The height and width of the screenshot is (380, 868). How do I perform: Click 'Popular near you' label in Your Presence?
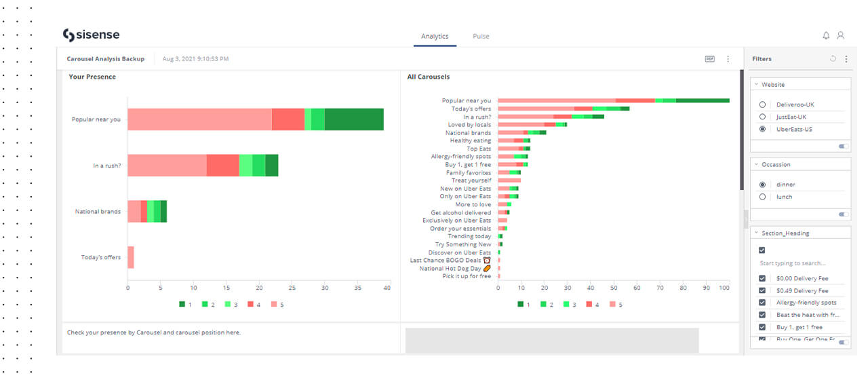click(x=96, y=119)
